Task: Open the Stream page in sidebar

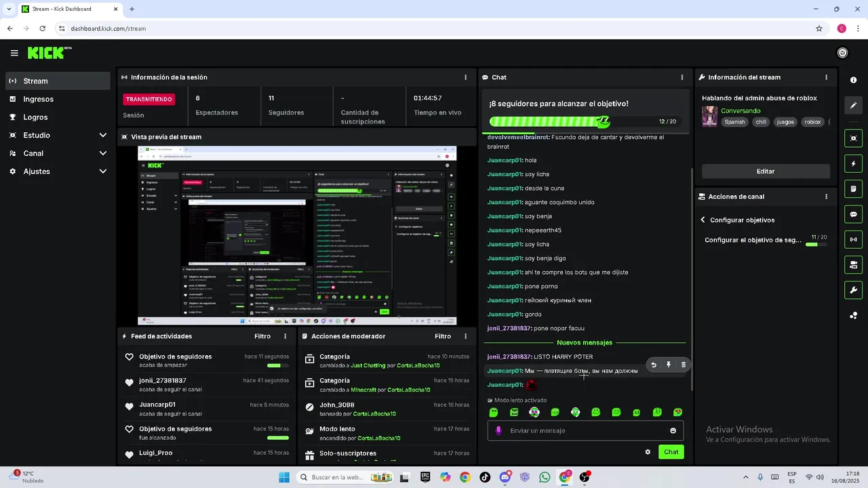Action: [58, 81]
